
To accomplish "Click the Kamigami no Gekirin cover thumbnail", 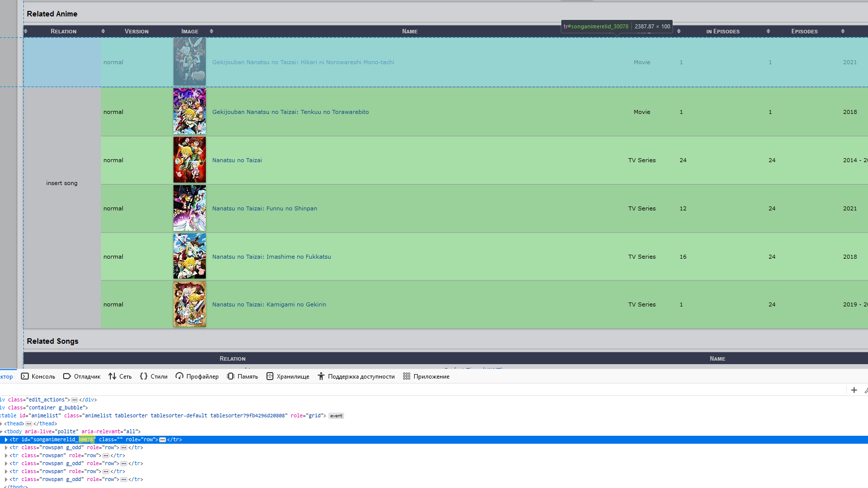I will coord(189,304).
